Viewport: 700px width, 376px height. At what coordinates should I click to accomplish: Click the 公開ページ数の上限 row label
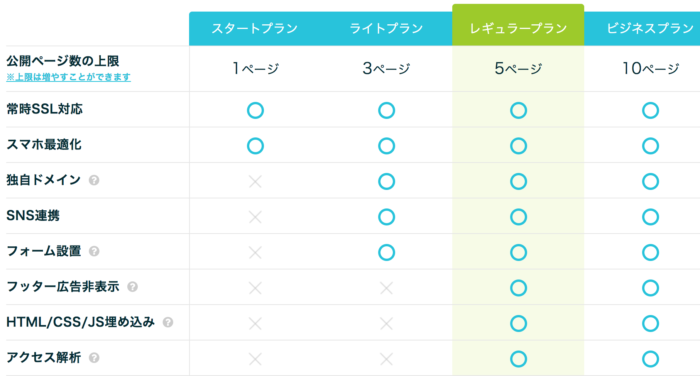pos(63,61)
